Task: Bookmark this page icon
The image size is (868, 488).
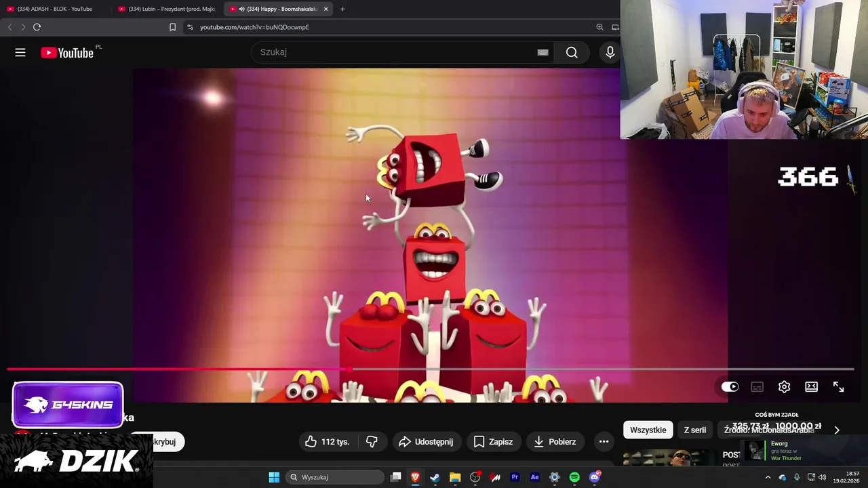Action: tap(172, 27)
